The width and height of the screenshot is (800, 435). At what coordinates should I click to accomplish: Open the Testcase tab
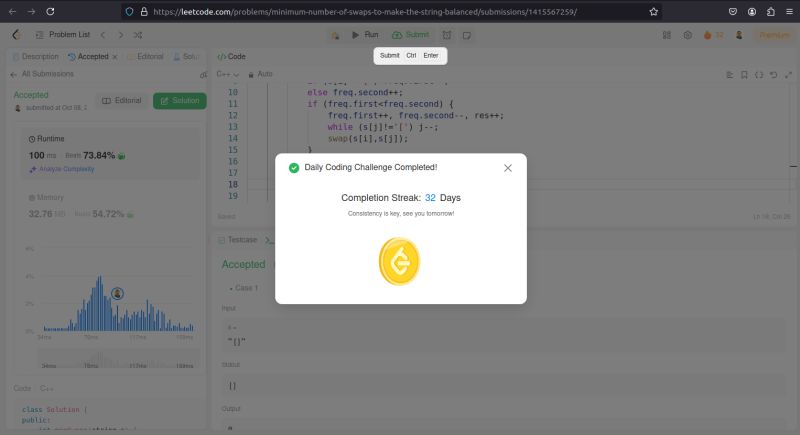click(x=237, y=240)
